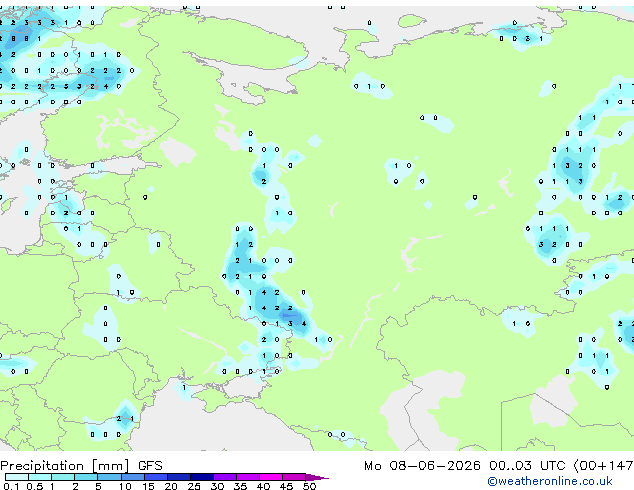Click the 'Mo 08-06-2026' date text
The height and width of the screenshot is (490, 634).
(x=422, y=466)
